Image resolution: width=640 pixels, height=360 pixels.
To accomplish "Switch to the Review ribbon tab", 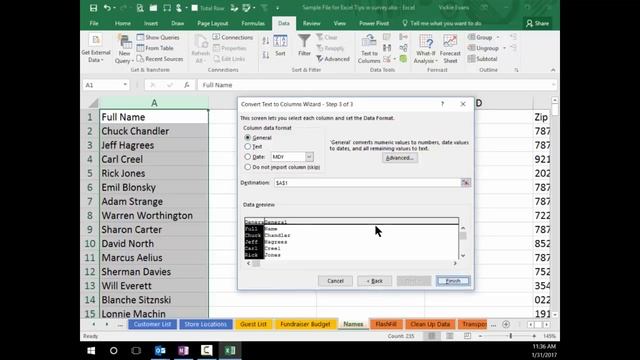I will pos(311,23).
